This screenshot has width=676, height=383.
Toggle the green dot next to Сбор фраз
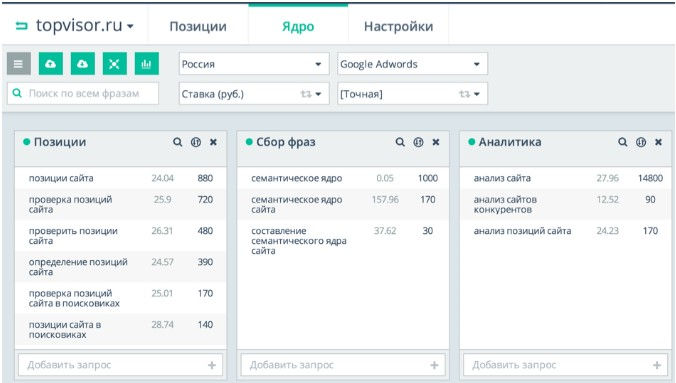click(x=249, y=142)
